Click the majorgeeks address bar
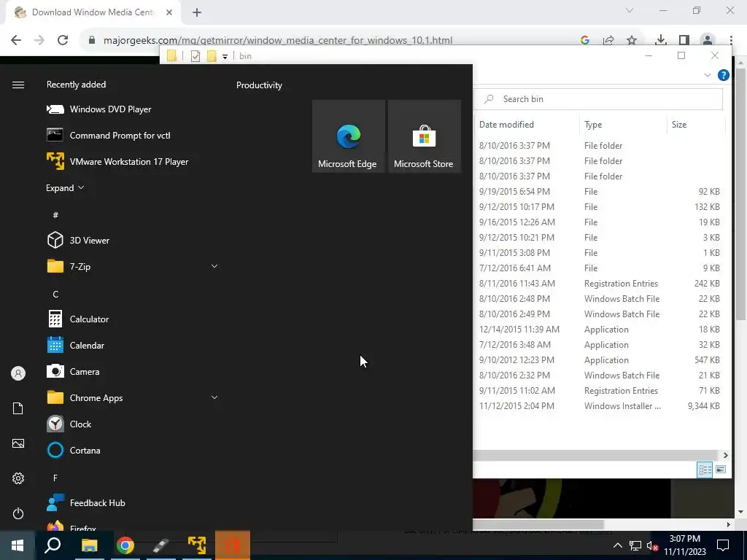The width and height of the screenshot is (747, 560). pos(278,40)
